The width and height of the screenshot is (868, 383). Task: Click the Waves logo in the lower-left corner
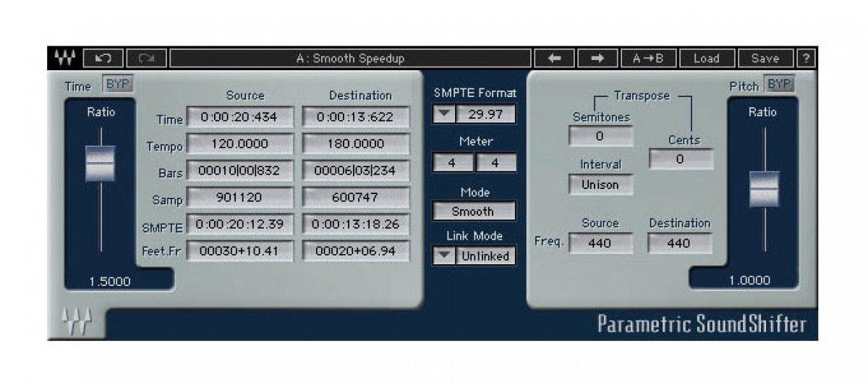[76, 322]
